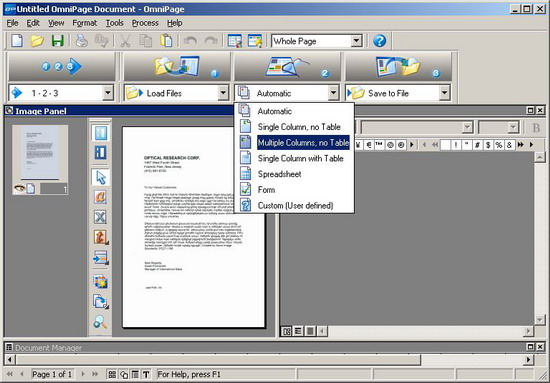Click the image enhancement tool icon

pyautogui.click(x=100, y=282)
